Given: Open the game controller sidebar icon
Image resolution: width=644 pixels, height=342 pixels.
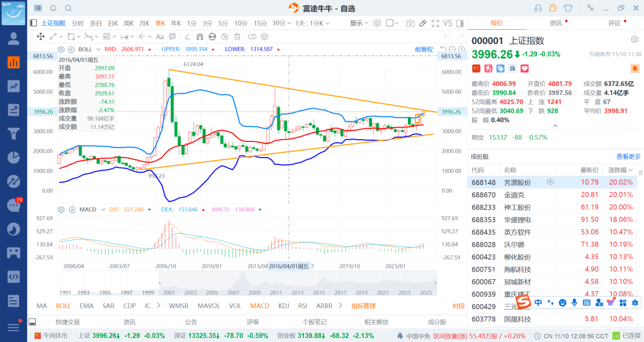Looking at the screenshot, I should pos(14,253).
